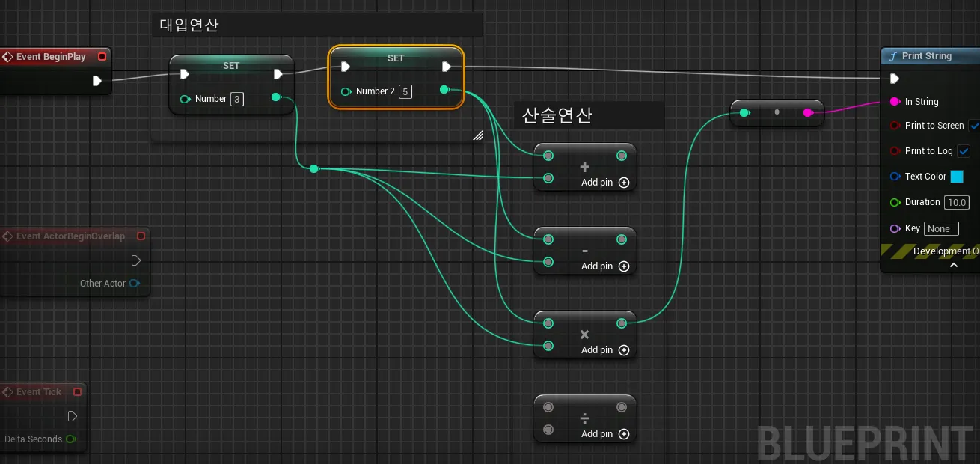
Task: Click the add node output pin
Action: (622, 156)
